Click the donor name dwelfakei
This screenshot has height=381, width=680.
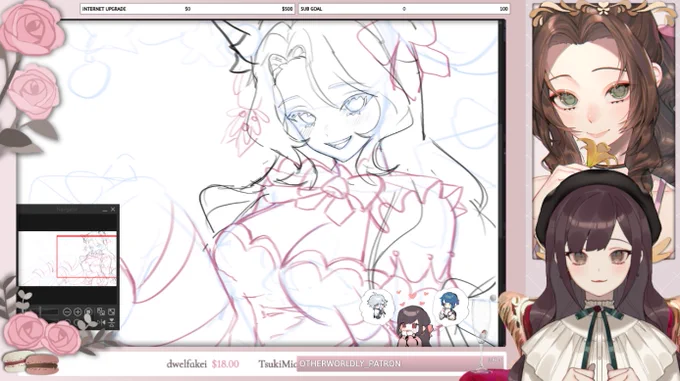[x=186, y=364]
